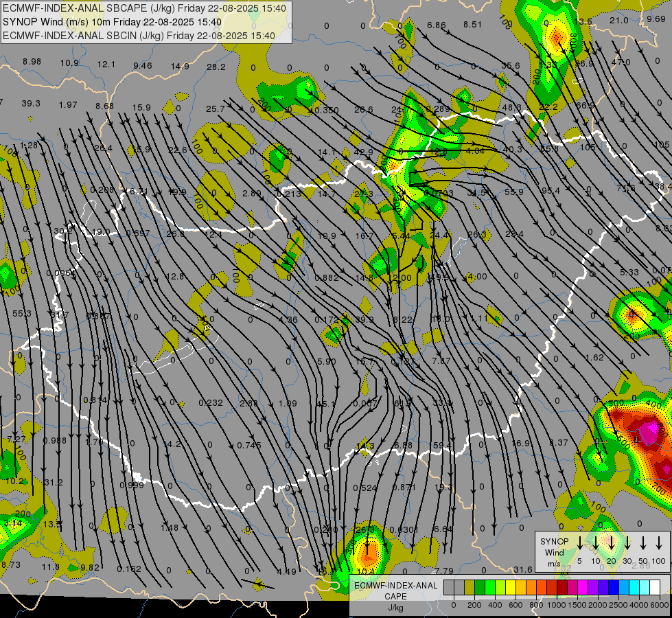Click the map value "95.4"

551,190
